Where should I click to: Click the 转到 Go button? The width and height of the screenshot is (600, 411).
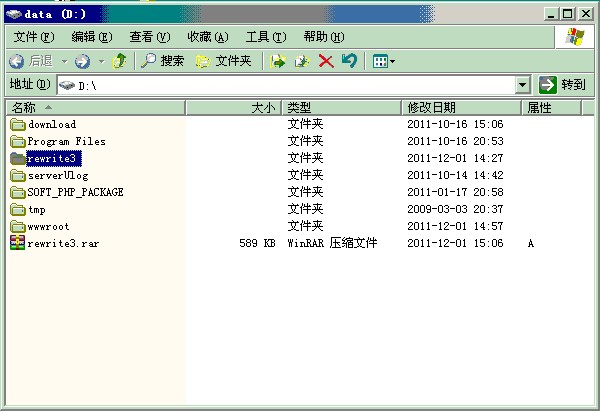pos(562,85)
